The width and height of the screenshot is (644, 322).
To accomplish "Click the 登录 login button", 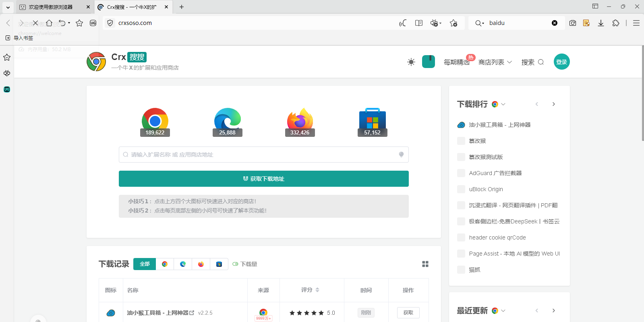I will click(561, 62).
